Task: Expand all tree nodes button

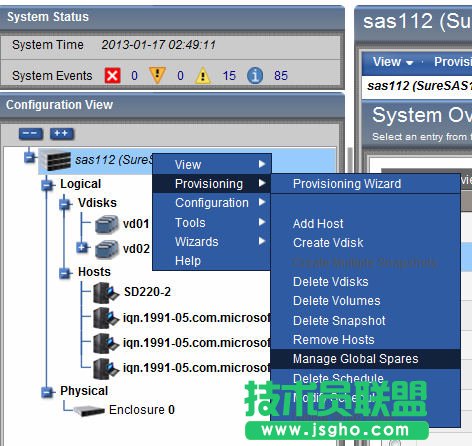Action: coord(62,134)
